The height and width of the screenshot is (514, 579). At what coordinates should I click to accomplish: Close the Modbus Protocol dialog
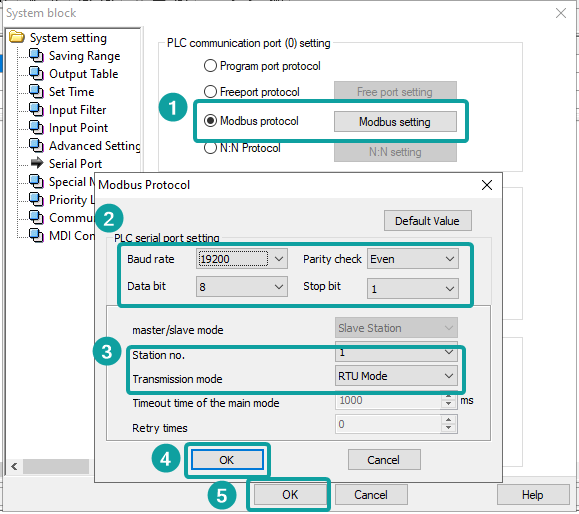coord(487,185)
